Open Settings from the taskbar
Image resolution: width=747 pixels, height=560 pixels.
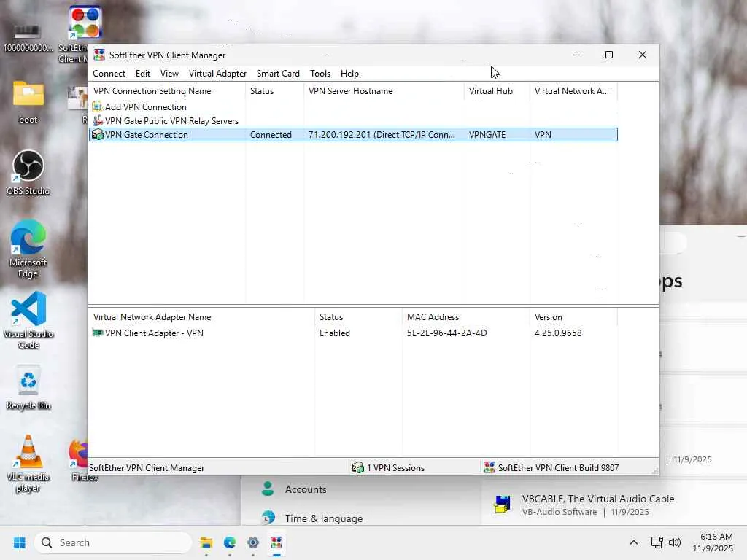pyautogui.click(x=253, y=542)
